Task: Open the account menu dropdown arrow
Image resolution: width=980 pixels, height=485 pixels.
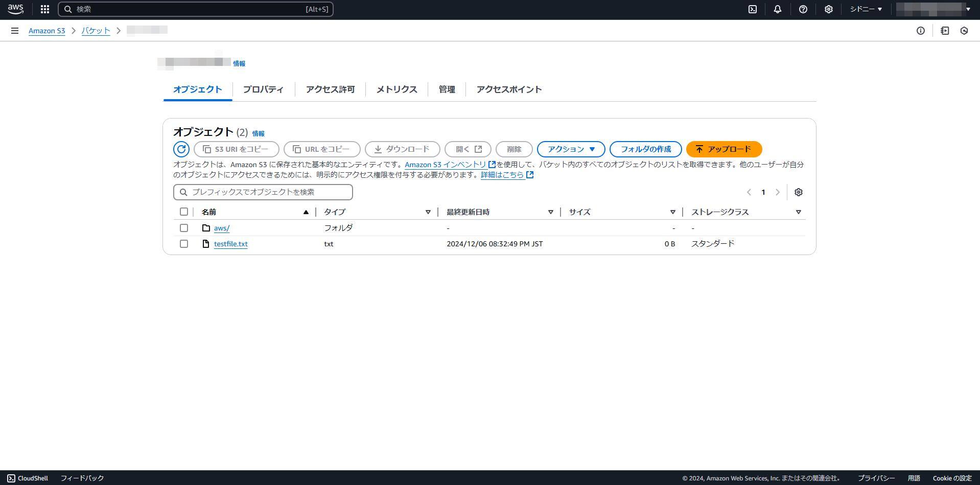Action: (x=968, y=9)
